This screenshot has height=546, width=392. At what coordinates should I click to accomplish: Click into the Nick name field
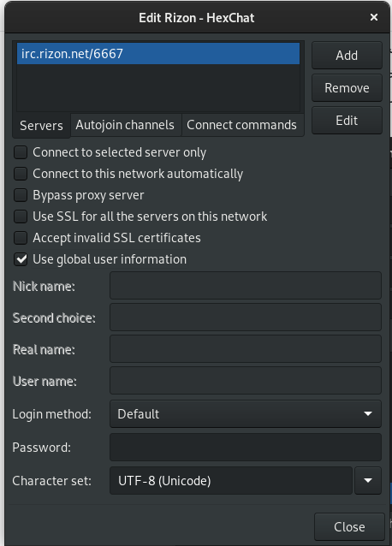[x=246, y=286]
